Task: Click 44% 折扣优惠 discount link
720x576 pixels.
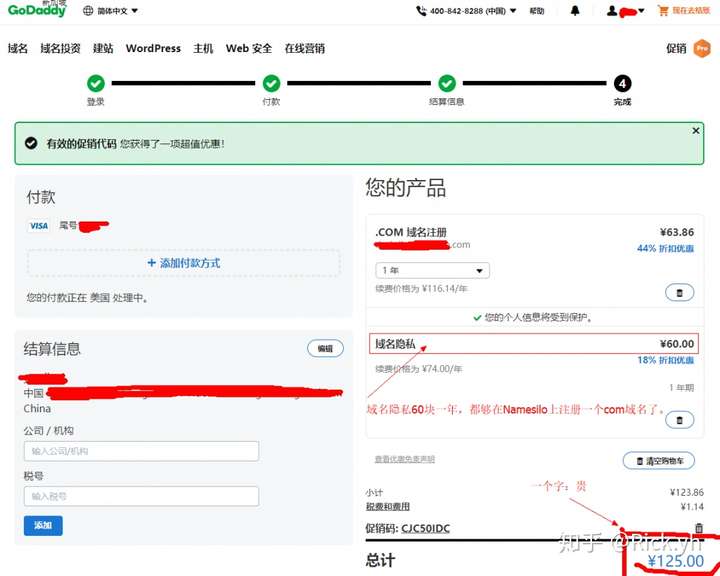Action: [x=665, y=248]
